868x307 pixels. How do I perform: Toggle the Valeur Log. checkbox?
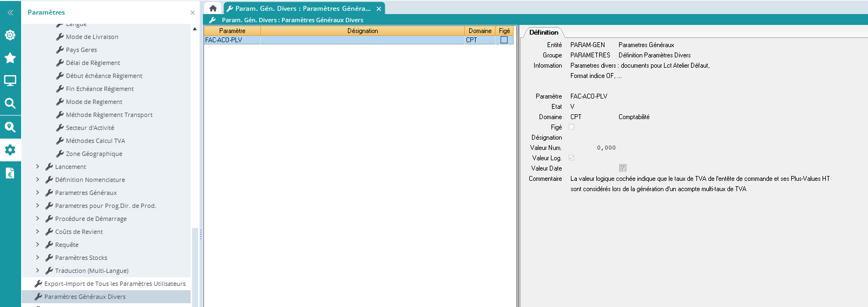571,158
